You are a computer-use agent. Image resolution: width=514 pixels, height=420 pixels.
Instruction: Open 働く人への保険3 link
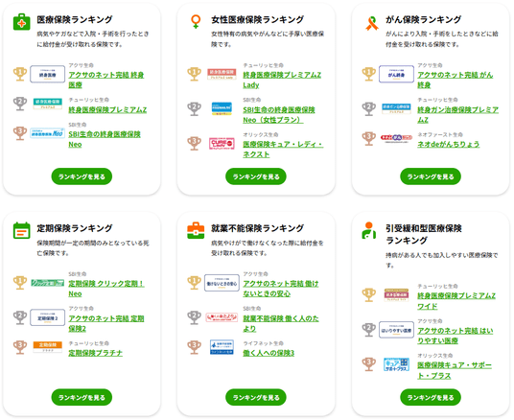(x=269, y=353)
